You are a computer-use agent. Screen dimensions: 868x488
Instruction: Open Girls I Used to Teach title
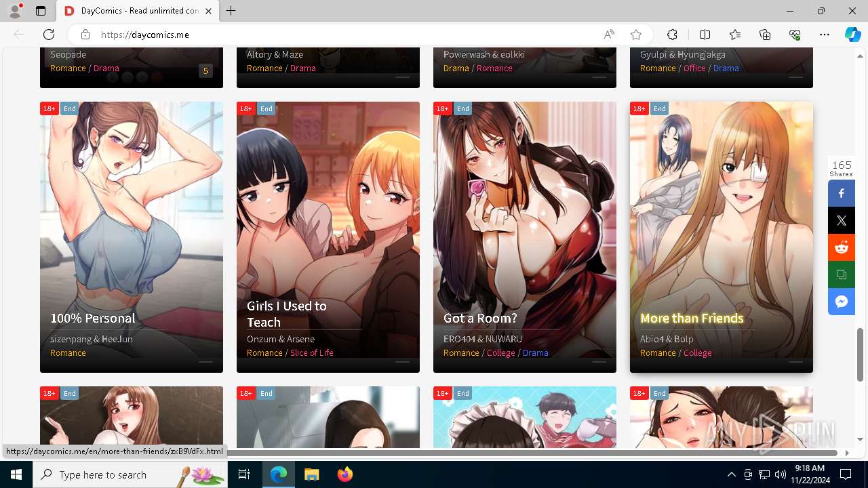click(287, 314)
